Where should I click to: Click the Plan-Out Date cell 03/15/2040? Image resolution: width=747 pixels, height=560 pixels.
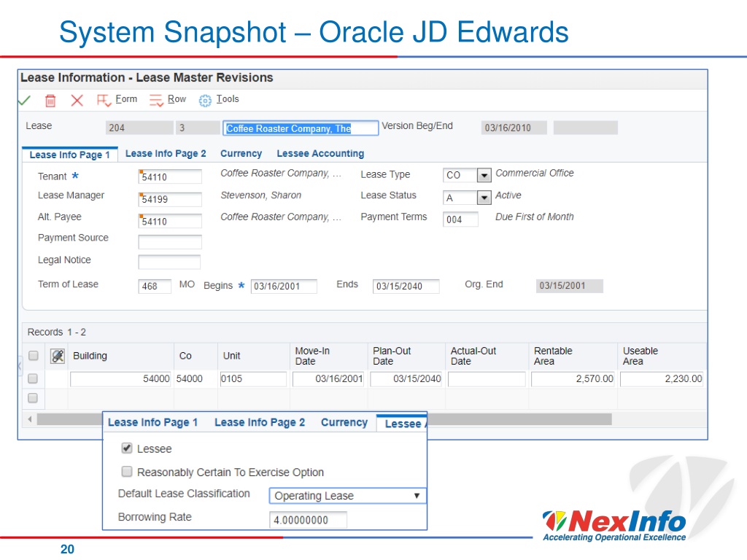point(406,379)
